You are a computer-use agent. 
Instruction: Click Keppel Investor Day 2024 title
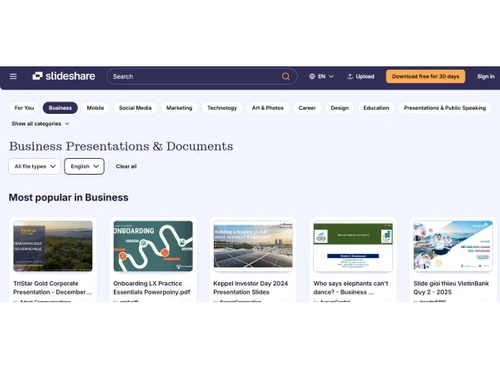point(251,288)
